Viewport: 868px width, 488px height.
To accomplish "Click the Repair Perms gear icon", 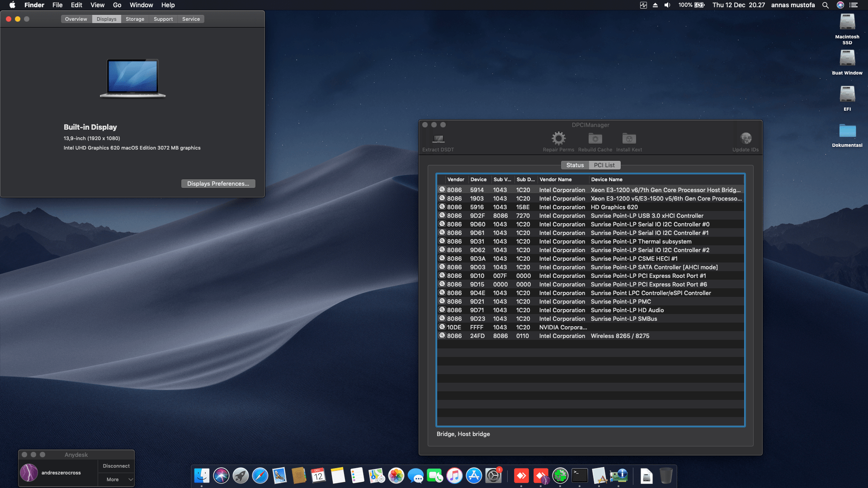I will pos(558,138).
